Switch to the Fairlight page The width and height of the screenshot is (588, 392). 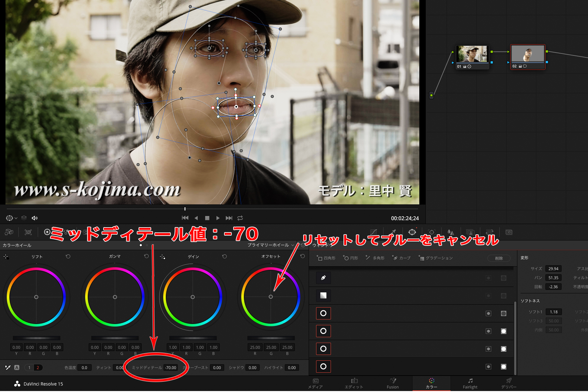click(x=470, y=384)
